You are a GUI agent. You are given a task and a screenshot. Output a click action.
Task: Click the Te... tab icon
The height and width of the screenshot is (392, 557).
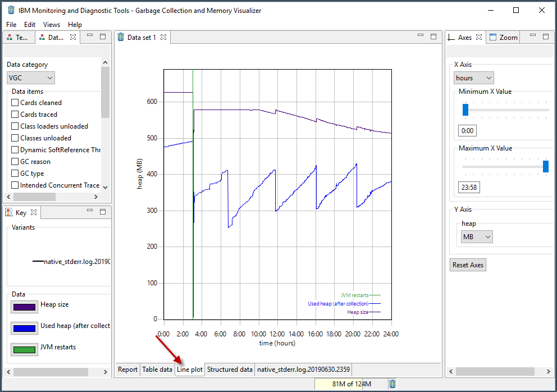[10, 37]
